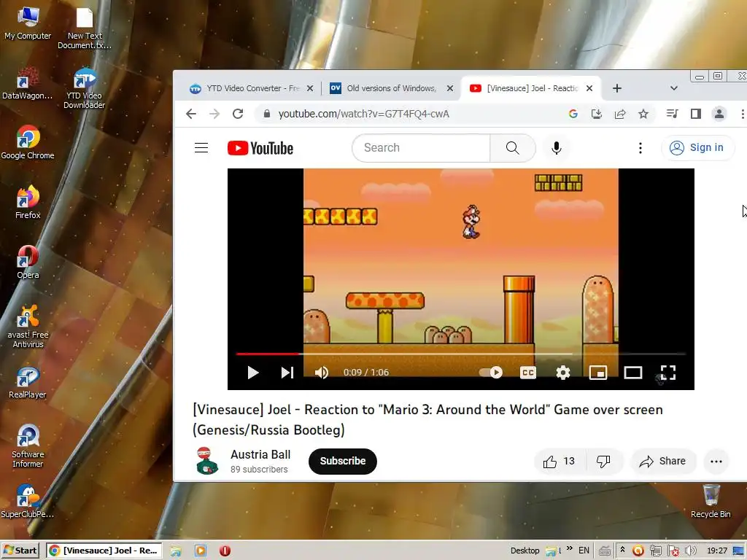Search with voice microphone button

[x=556, y=147]
